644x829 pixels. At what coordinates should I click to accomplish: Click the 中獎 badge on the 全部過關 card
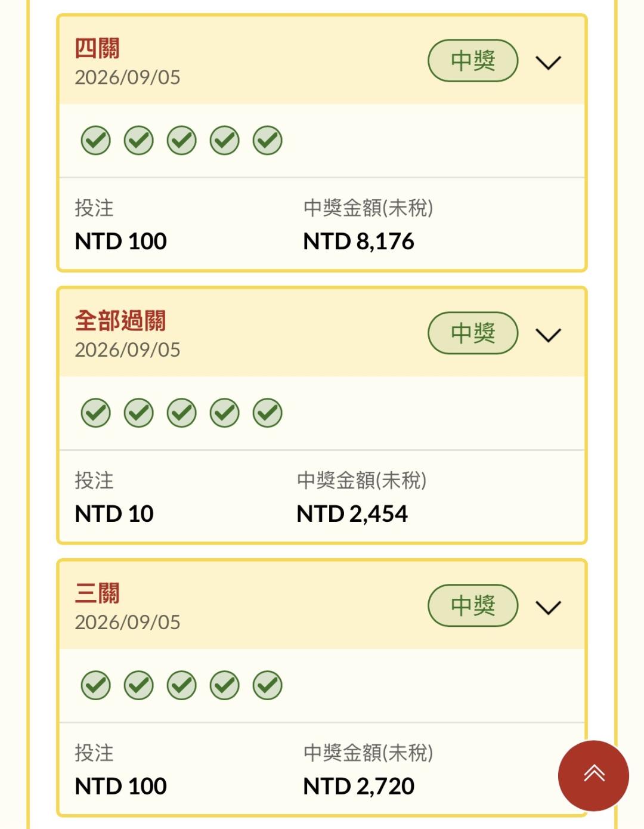[473, 333]
